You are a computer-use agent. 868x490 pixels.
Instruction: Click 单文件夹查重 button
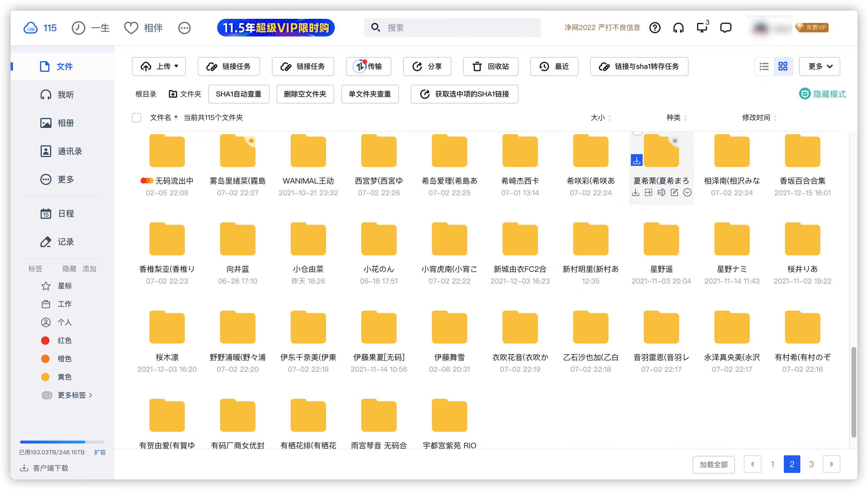coord(370,94)
